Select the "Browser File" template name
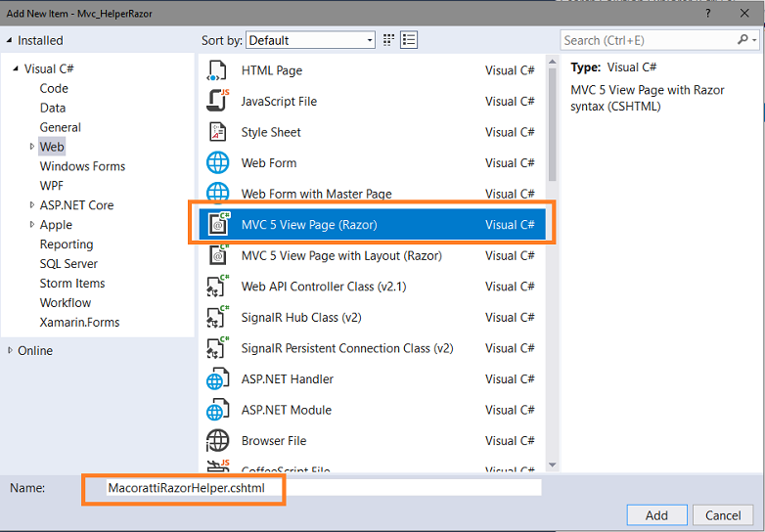 (274, 440)
